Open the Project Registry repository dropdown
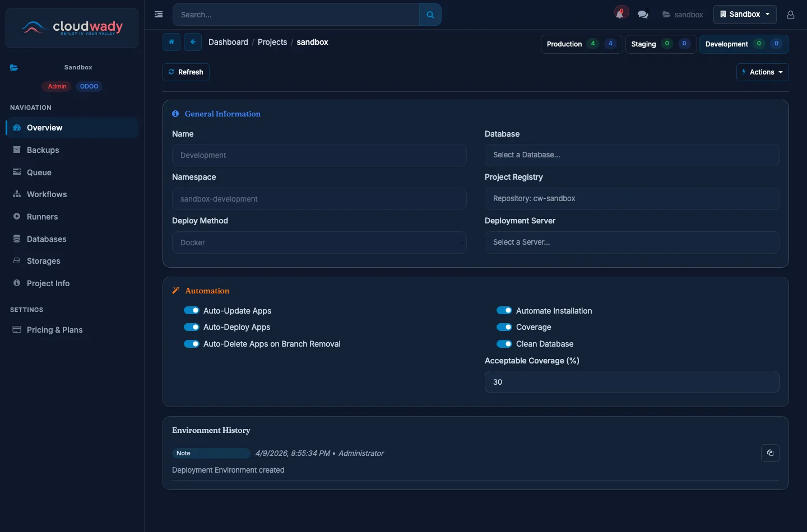Screen dimensions: 807x532 tap(632, 199)
